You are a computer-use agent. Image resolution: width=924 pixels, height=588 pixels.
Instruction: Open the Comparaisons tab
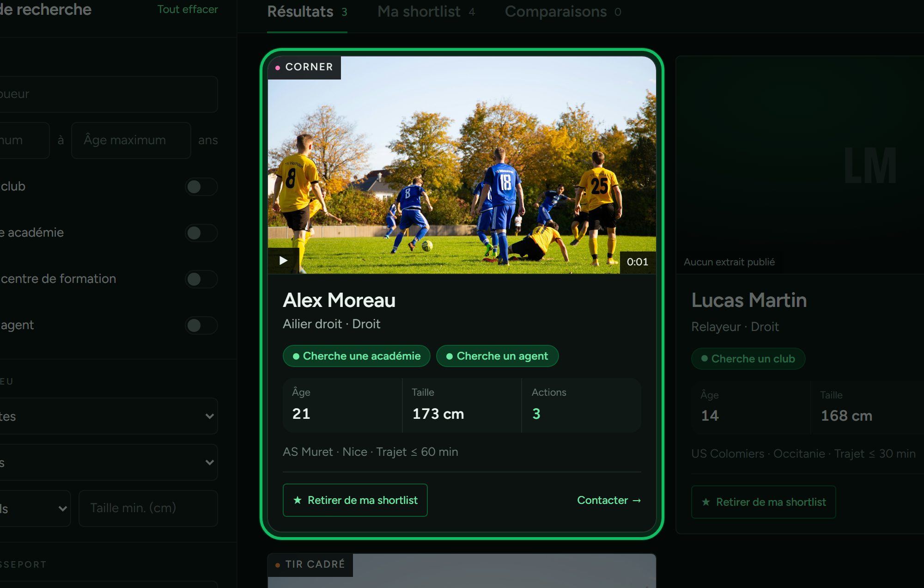563,12
